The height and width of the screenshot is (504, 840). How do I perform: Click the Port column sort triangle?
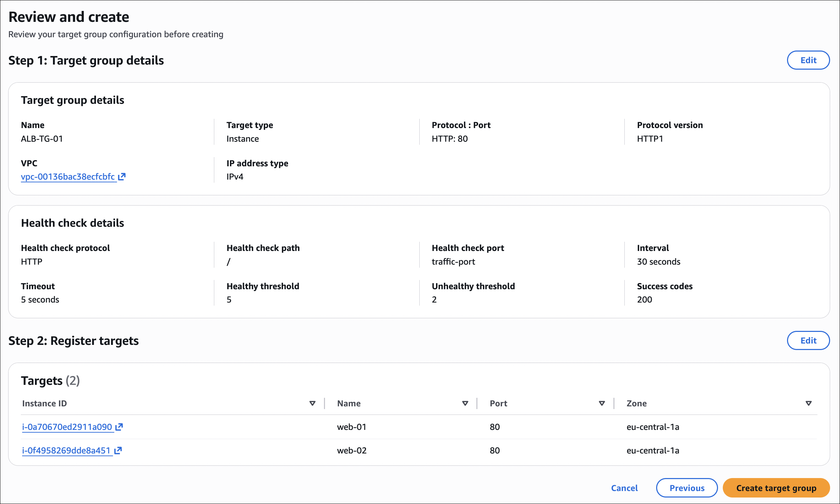coord(602,403)
